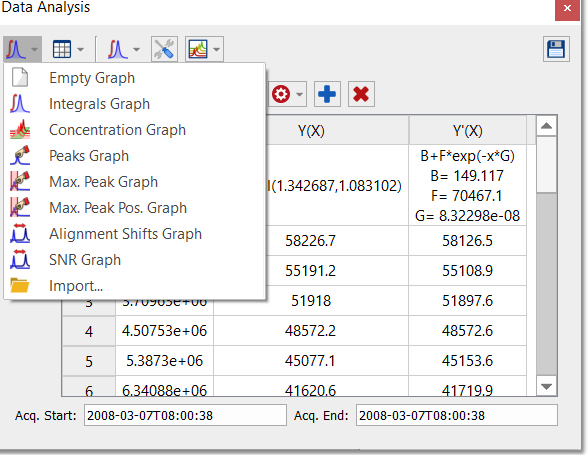Expand the stacked chart dropdown arrow
The width and height of the screenshot is (588, 457).
pyautogui.click(x=216, y=49)
